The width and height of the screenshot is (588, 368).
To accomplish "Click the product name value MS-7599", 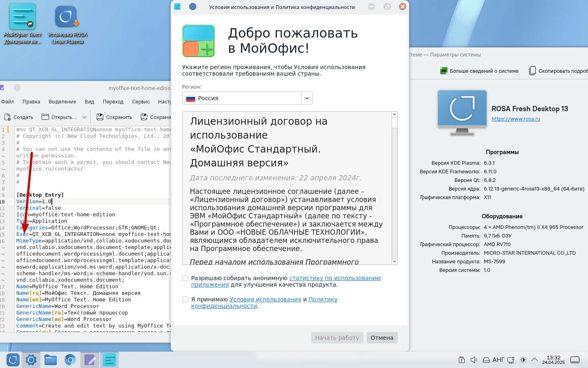I will (x=494, y=262).
